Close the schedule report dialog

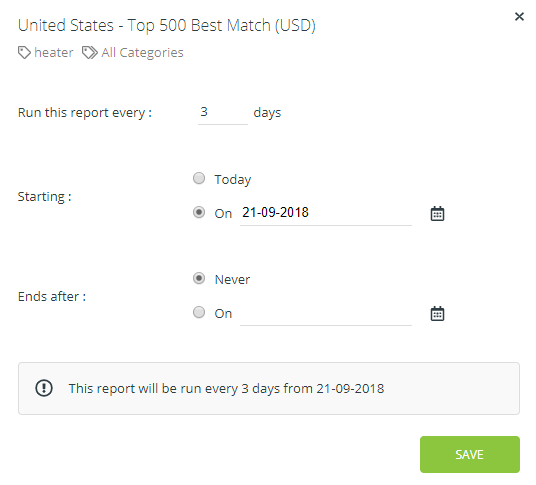pos(519,16)
